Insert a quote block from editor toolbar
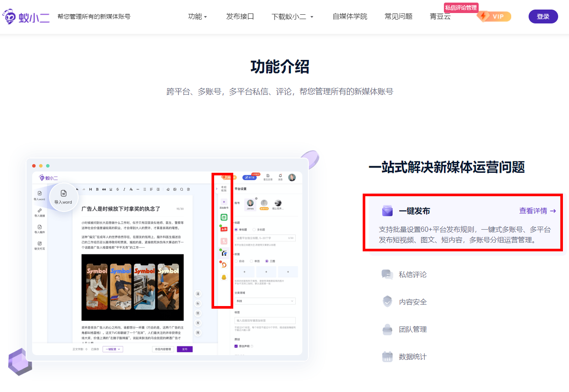569x392 pixels. click(x=104, y=189)
